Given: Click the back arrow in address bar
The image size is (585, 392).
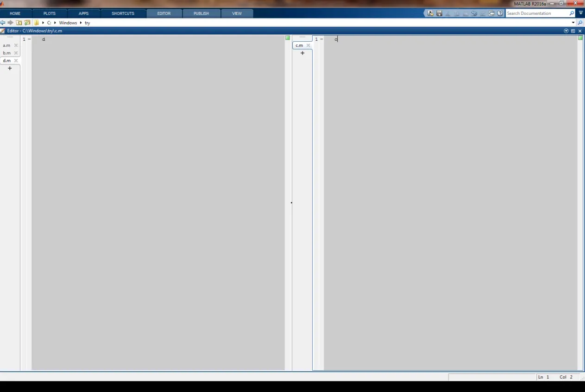Looking at the screenshot, I should pos(2,22).
